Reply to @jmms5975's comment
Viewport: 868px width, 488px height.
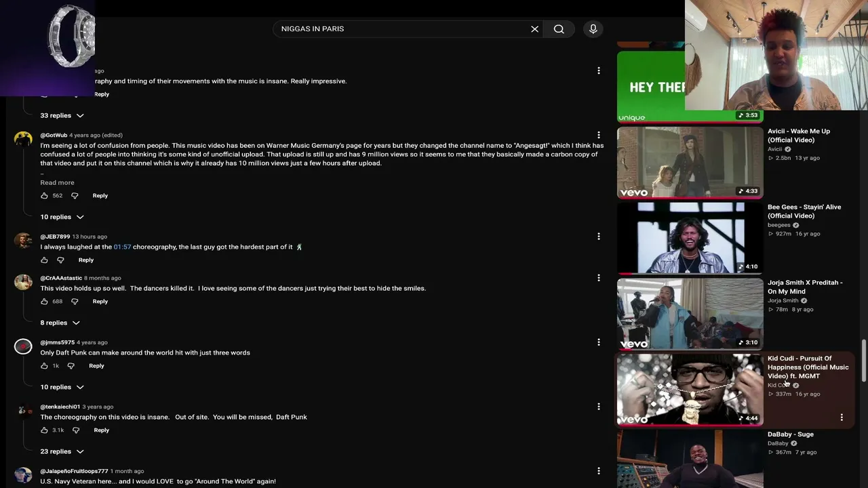(x=96, y=366)
